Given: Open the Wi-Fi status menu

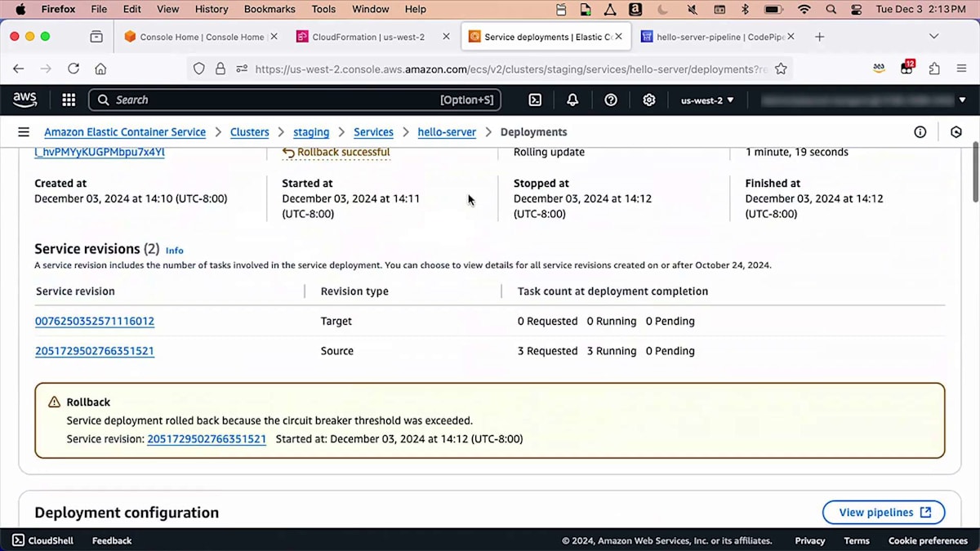Looking at the screenshot, I should (804, 9).
